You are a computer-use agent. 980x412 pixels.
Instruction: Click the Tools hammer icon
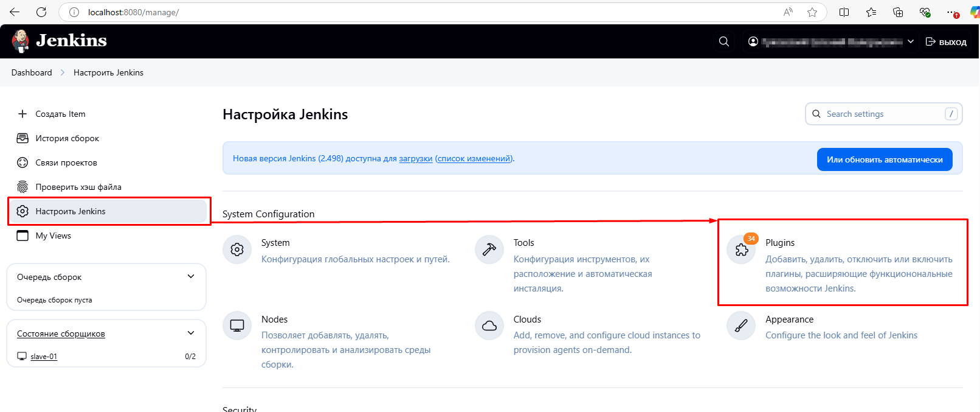489,250
